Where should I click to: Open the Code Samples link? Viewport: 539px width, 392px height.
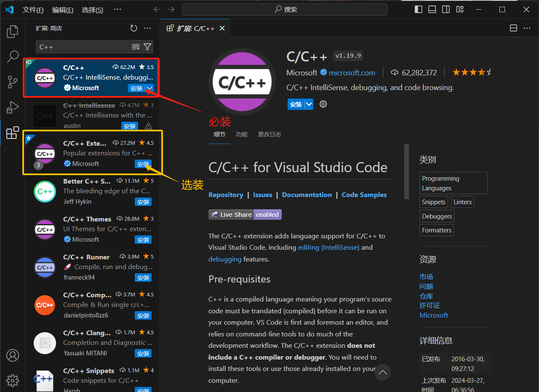tap(364, 195)
